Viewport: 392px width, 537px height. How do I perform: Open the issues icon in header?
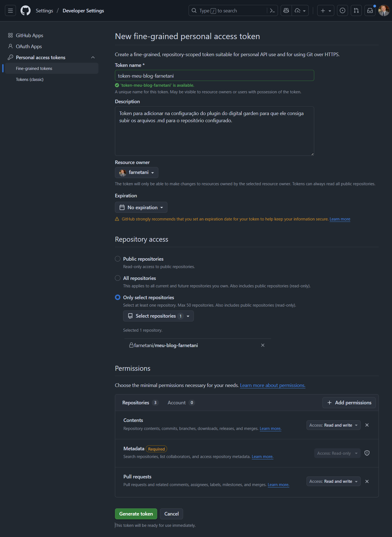pos(342,11)
